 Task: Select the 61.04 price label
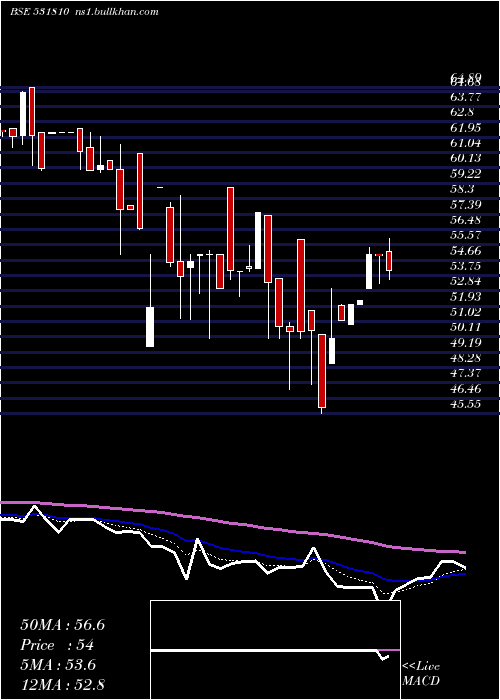pos(466,143)
